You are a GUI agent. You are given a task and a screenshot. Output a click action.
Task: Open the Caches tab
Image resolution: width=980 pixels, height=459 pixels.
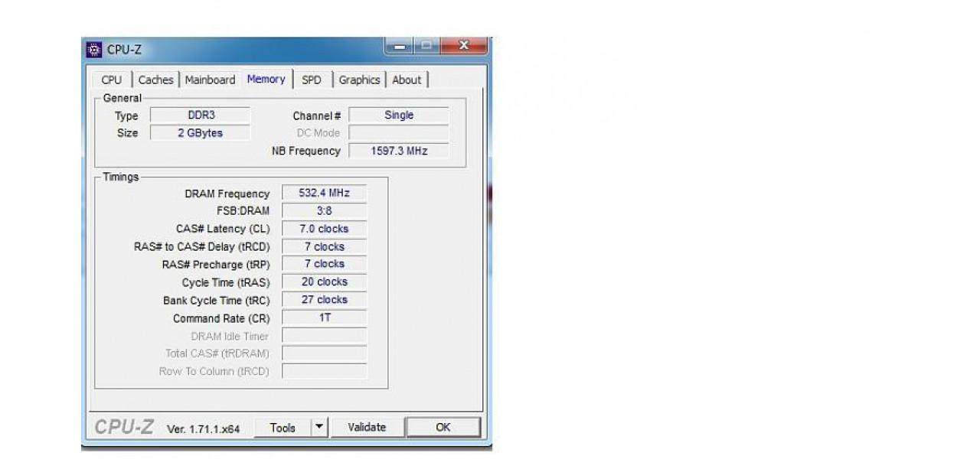coord(156,80)
